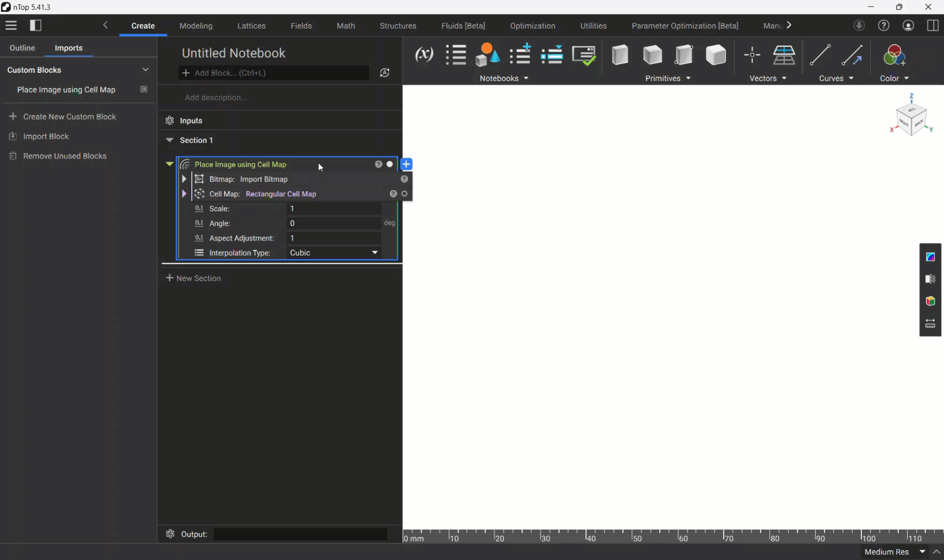Viewport: 944px width, 560px height.
Task: Open help for Place Image using Cell Map
Action: [x=378, y=164]
